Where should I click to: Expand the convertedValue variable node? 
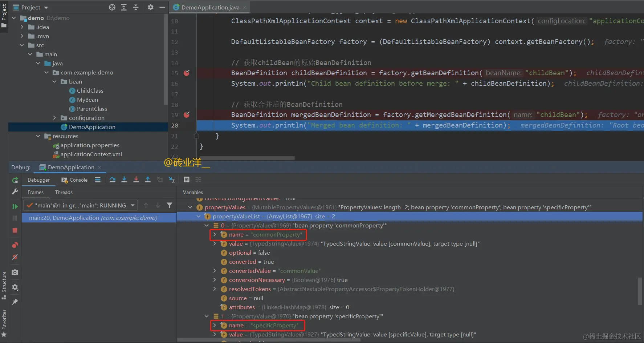pos(215,271)
